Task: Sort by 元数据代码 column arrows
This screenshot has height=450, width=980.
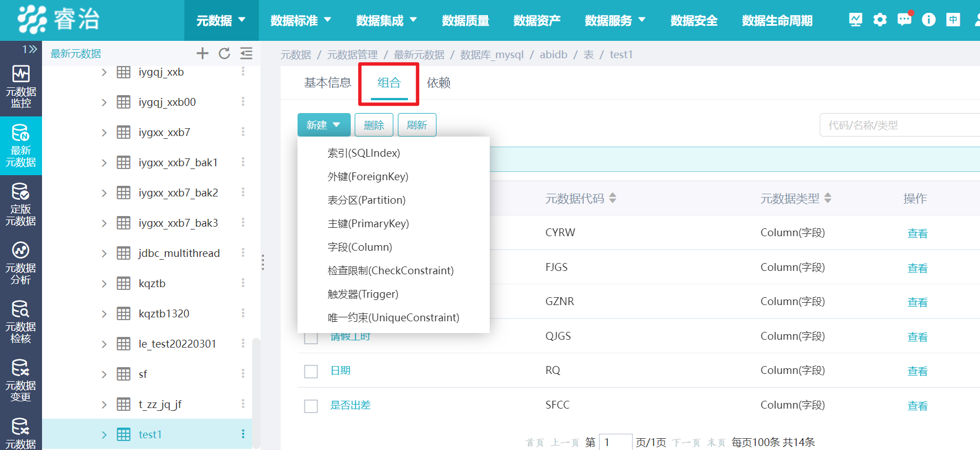Action: click(x=612, y=198)
